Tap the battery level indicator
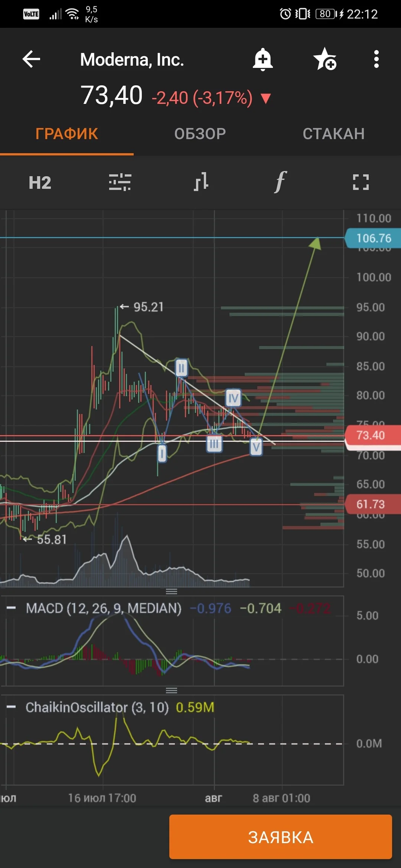 coord(326,14)
